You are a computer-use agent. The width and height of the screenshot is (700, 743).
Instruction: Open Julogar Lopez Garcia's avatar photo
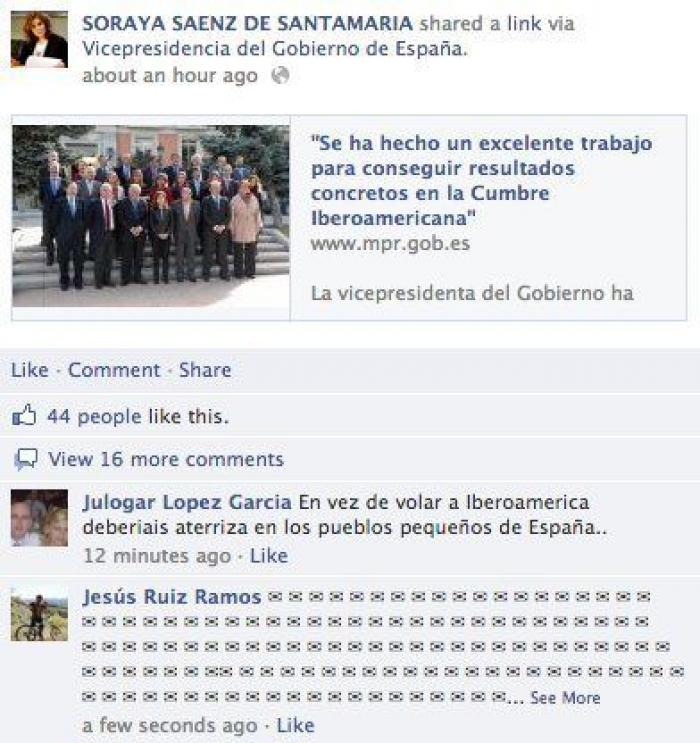(39, 518)
